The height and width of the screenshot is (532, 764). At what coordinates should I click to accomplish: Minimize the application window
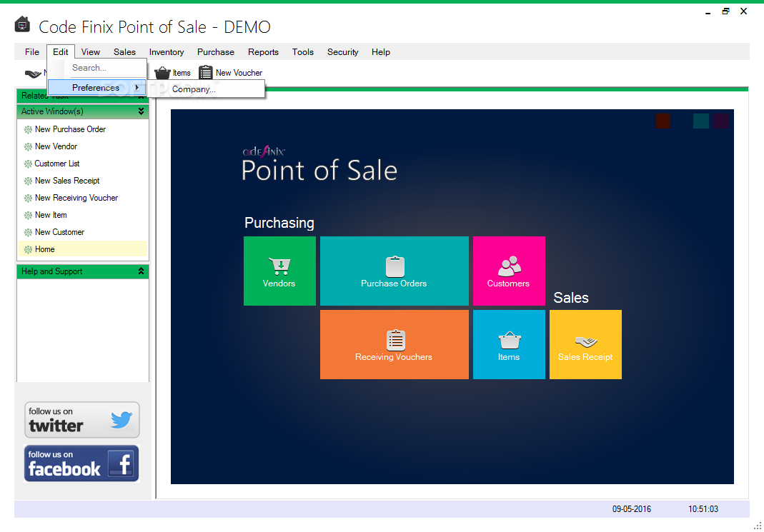click(x=708, y=11)
